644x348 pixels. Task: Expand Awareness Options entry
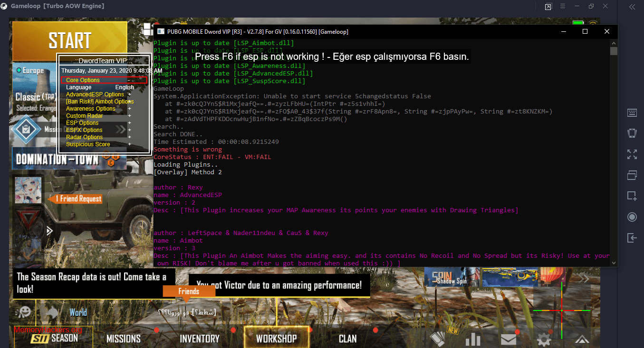pyautogui.click(x=98, y=109)
